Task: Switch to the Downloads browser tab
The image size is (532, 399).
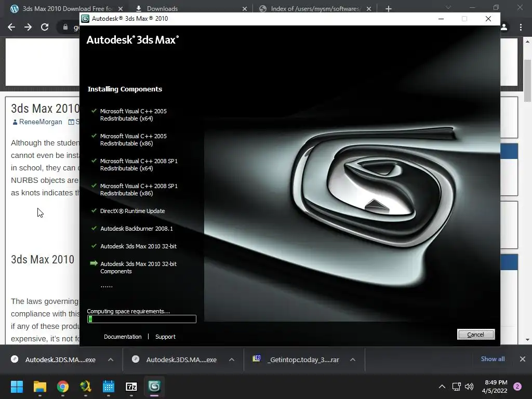Action: pos(162,8)
